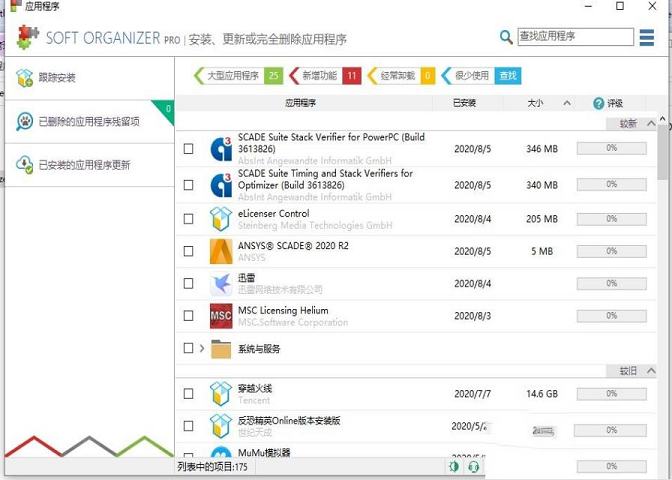Click the Soft Organizer puzzle logo
The width and height of the screenshot is (672, 480).
[x=24, y=37]
